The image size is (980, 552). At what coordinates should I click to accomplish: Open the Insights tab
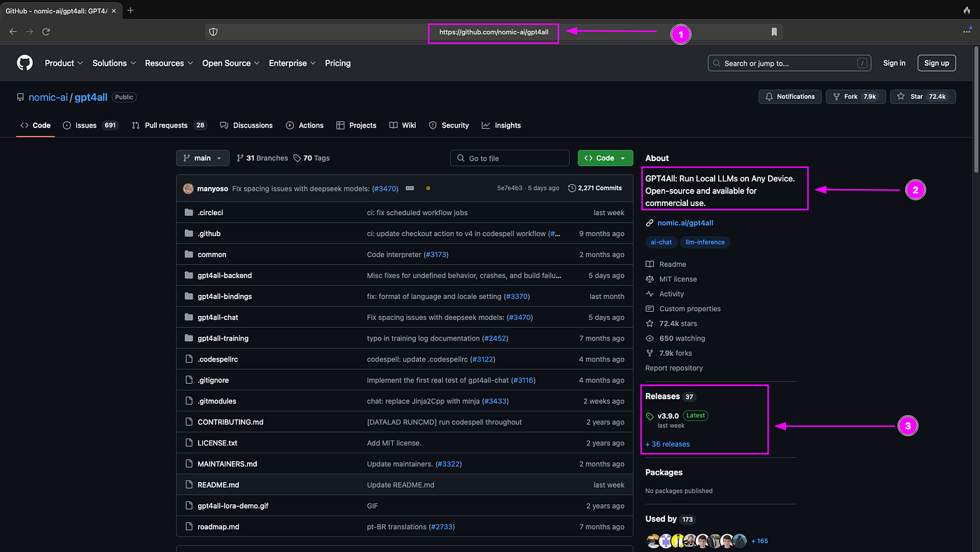(x=501, y=125)
